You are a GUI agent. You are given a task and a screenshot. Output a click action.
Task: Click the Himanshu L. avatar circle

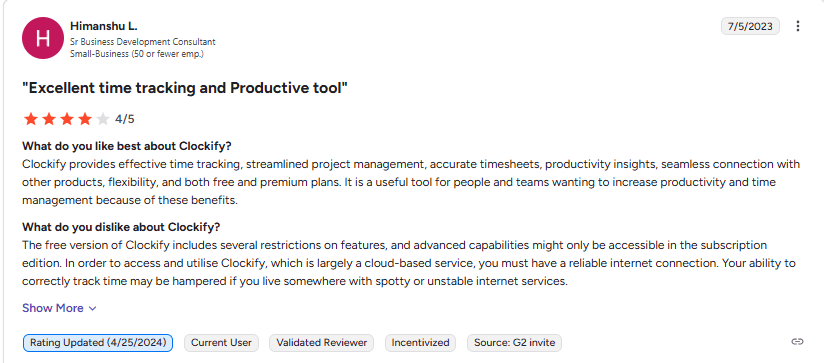tap(43, 38)
